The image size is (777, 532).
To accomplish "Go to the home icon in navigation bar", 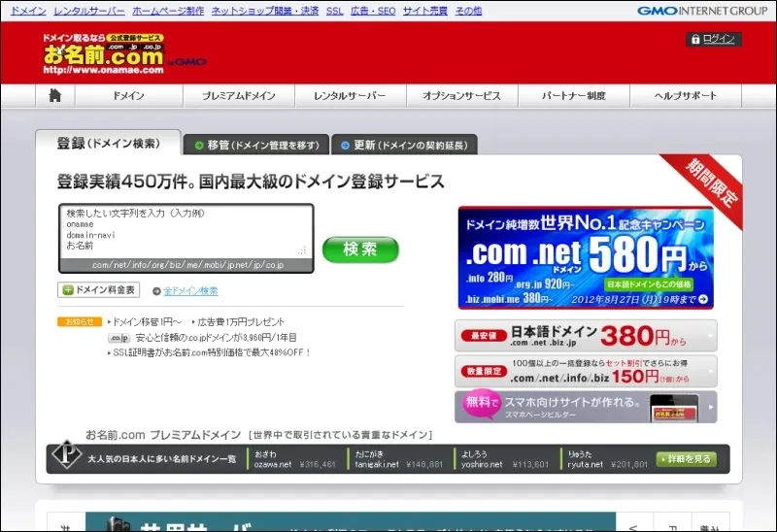I will click(x=55, y=95).
